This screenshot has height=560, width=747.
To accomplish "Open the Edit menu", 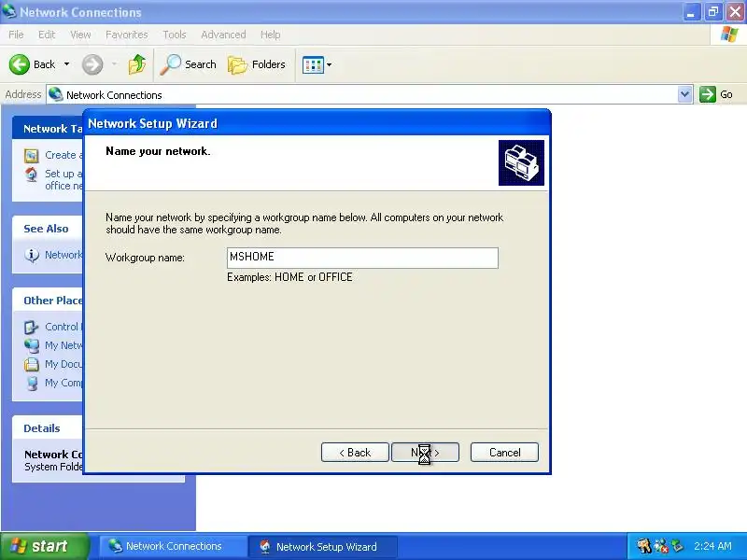I will (x=47, y=35).
